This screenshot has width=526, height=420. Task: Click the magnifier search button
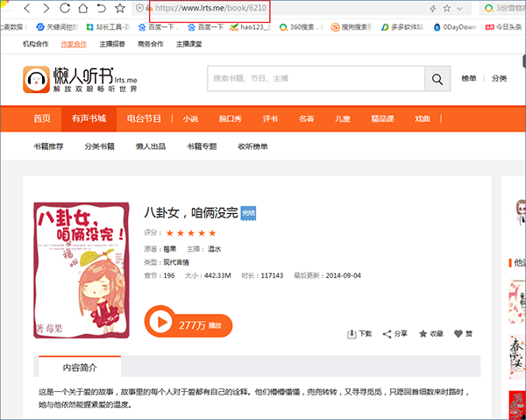point(437,79)
